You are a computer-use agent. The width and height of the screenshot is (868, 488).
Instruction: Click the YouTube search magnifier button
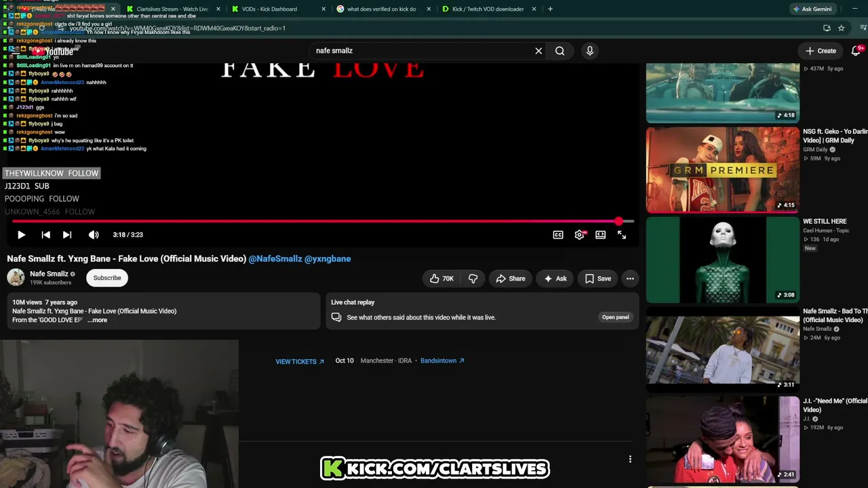559,51
